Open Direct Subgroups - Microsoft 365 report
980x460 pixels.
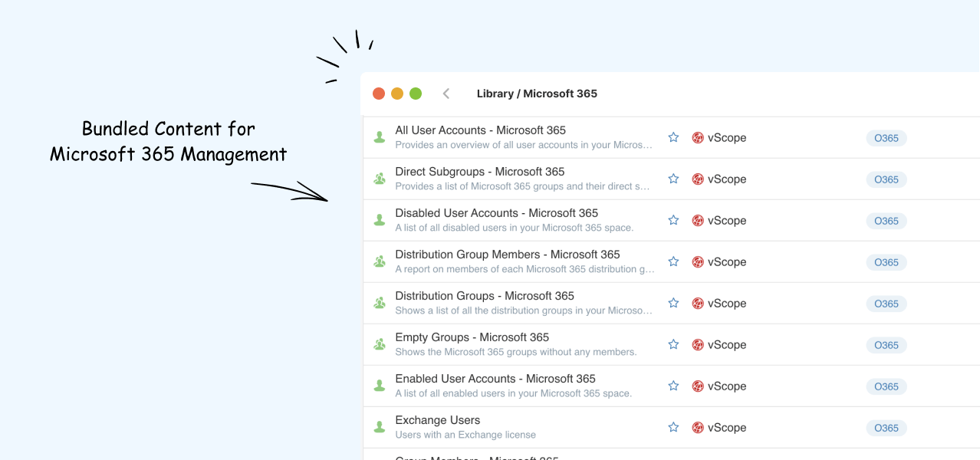(x=479, y=172)
